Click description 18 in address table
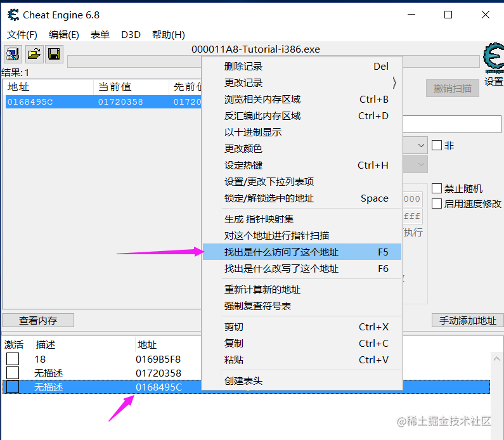The height and width of the screenshot is (440, 504). [40, 359]
